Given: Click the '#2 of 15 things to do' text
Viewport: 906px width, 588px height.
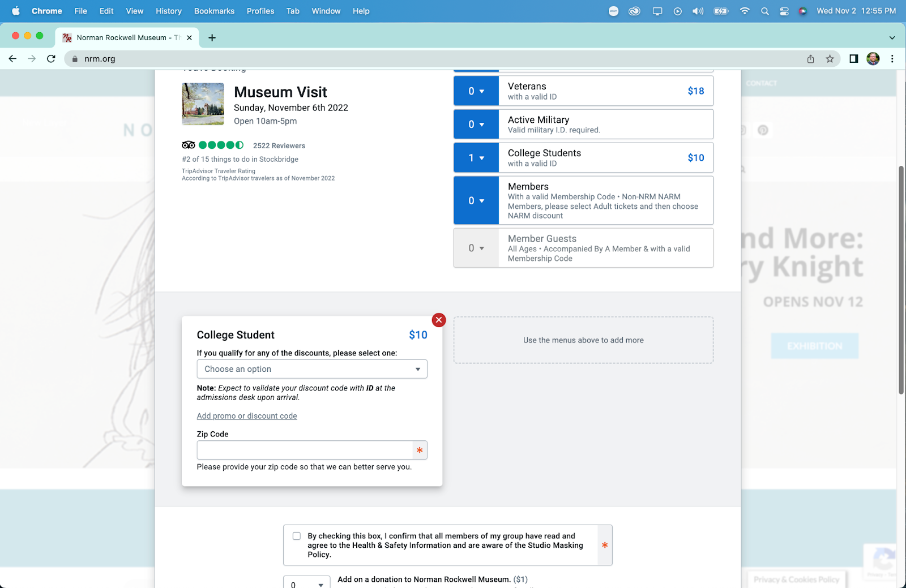Looking at the screenshot, I should [x=240, y=159].
